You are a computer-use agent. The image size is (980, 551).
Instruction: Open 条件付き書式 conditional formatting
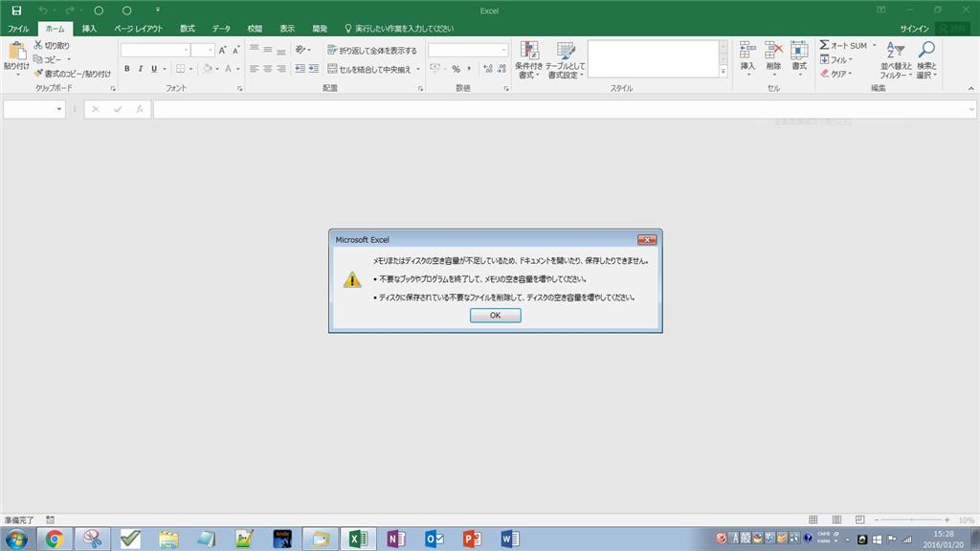[x=528, y=60]
